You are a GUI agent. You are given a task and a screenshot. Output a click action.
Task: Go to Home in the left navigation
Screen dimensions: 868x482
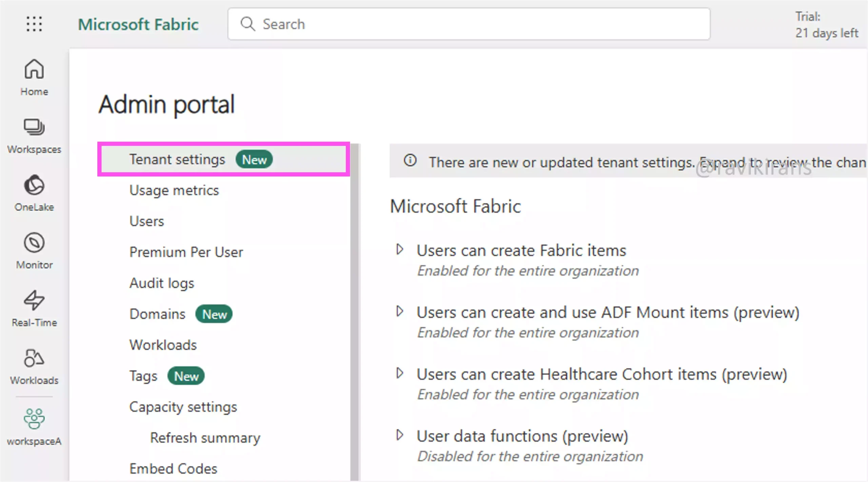[34, 78]
